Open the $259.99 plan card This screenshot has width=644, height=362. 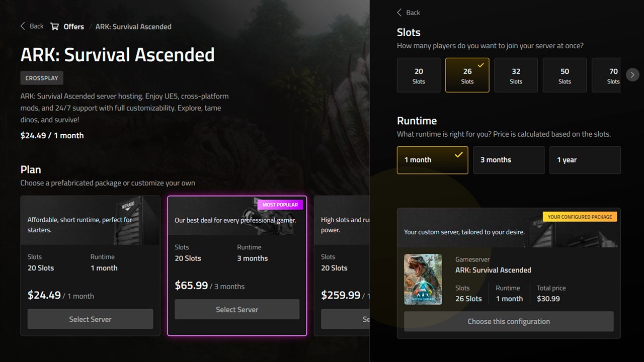[x=342, y=265]
